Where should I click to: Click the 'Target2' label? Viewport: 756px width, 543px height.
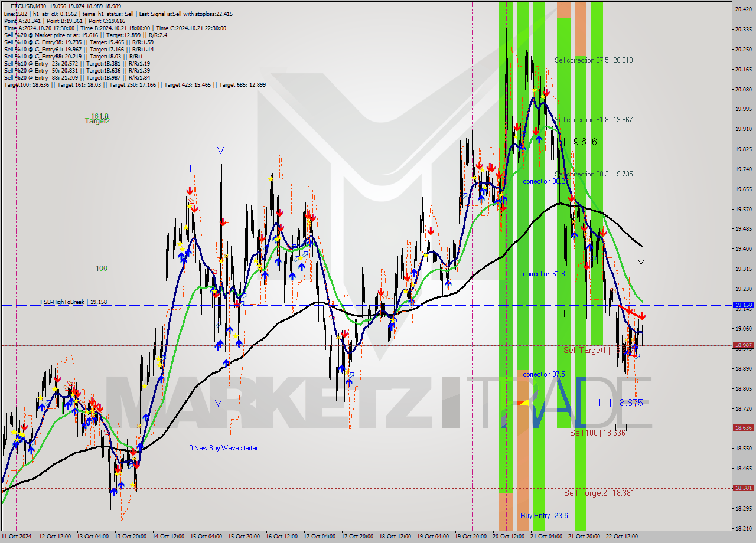[x=97, y=121]
